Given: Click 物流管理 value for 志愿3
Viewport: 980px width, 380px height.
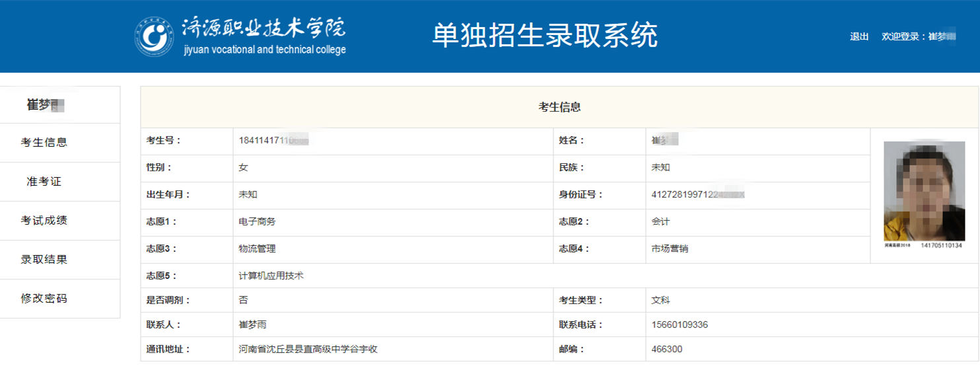Looking at the screenshot, I should click(x=257, y=249).
